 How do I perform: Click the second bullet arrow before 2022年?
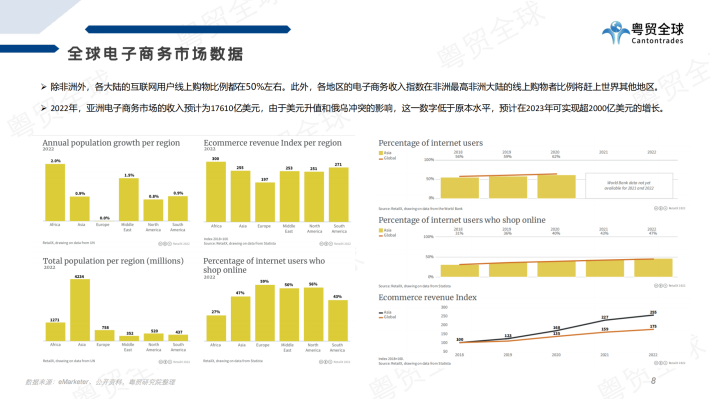[44, 108]
